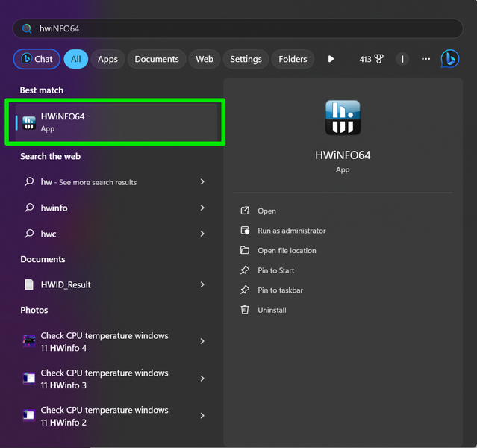This screenshot has height=448, width=477.
Task: Click Run as administrator
Action: 291,231
